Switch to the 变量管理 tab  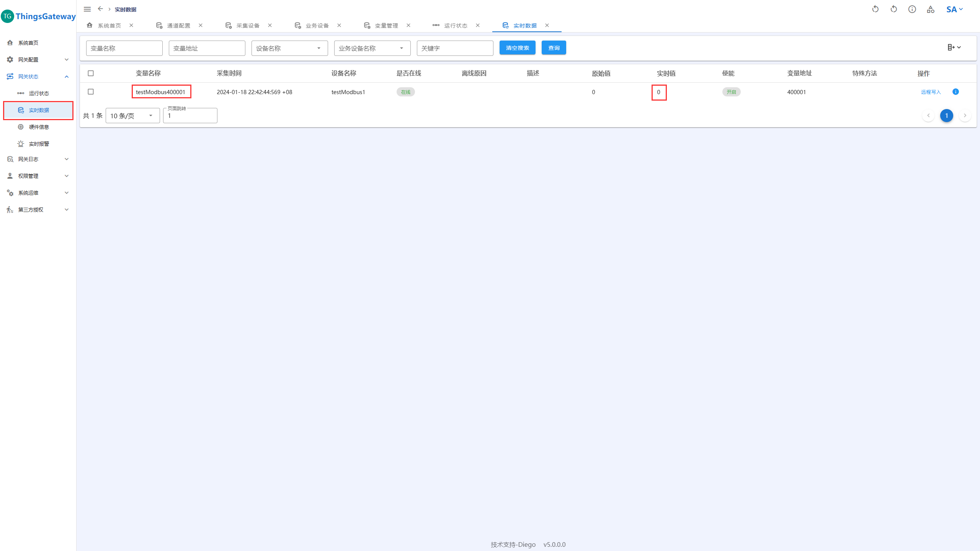(x=386, y=26)
